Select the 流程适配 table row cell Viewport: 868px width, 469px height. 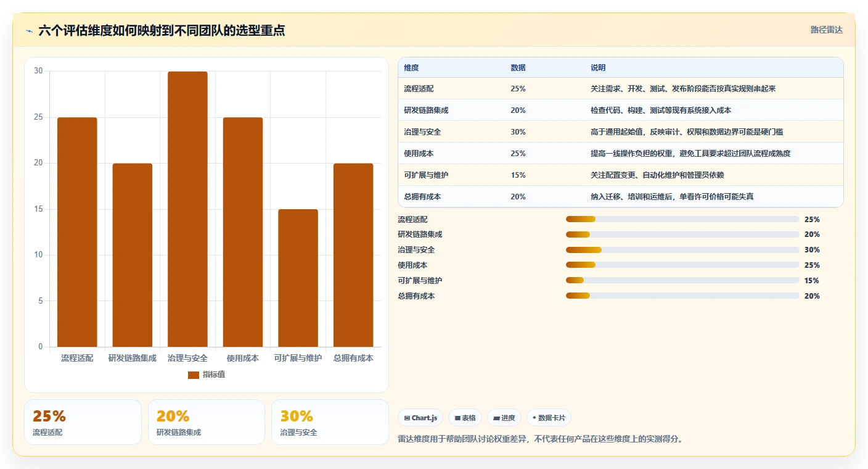tap(419, 89)
